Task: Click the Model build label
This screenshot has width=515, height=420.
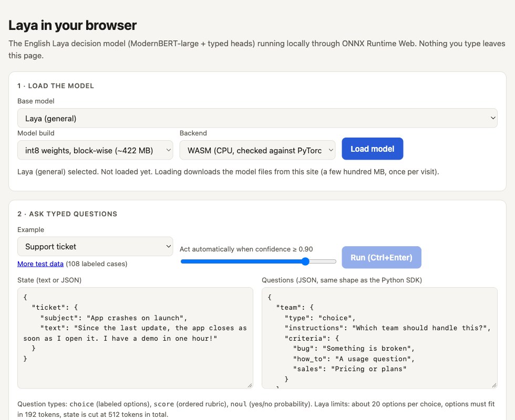Action: tap(36, 133)
